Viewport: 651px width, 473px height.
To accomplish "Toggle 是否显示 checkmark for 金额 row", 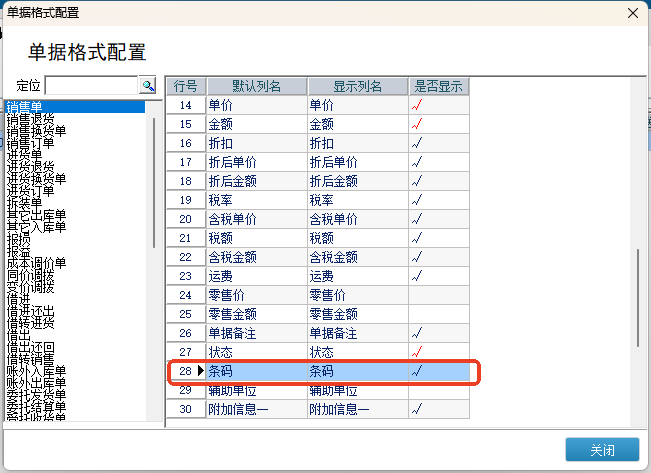I will pos(436,124).
